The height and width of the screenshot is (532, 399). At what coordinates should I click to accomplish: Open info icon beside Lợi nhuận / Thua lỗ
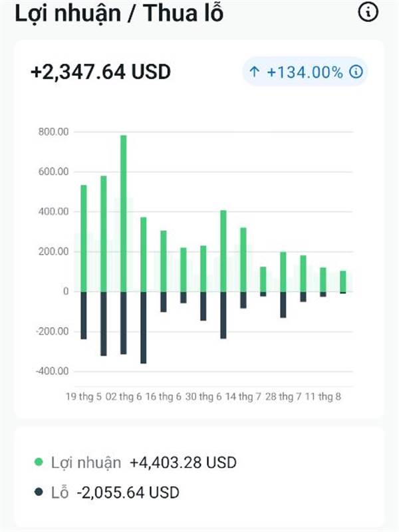point(368,12)
